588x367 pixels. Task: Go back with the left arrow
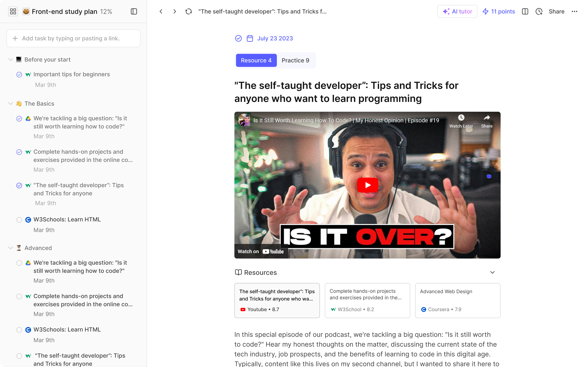161,11
